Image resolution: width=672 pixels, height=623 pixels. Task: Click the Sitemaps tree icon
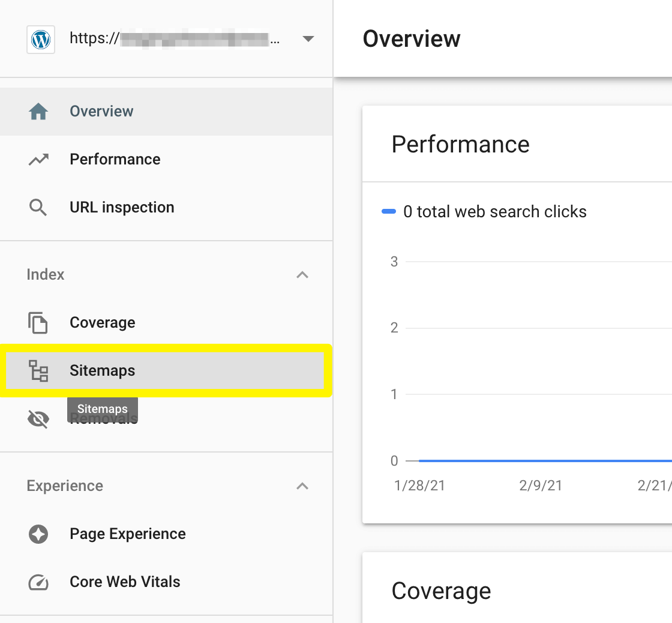(x=38, y=371)
